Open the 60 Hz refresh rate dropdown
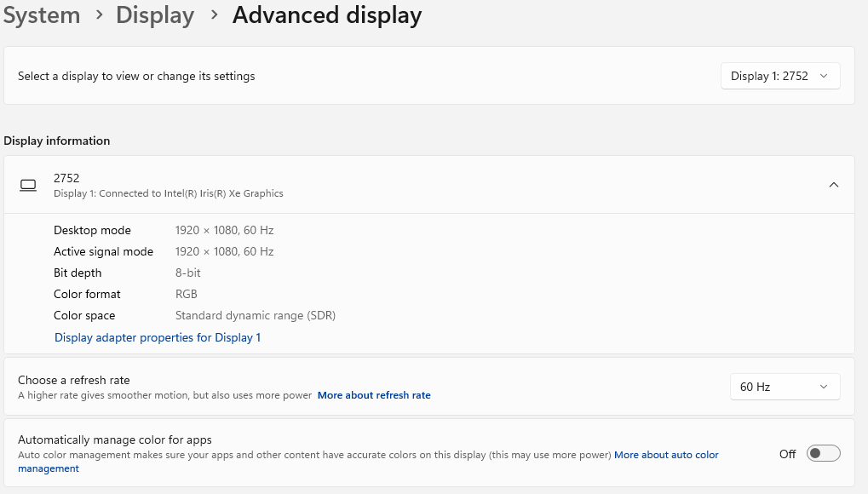Image resolution: width=868 pixels, height=494 pixels. (785, 387)
